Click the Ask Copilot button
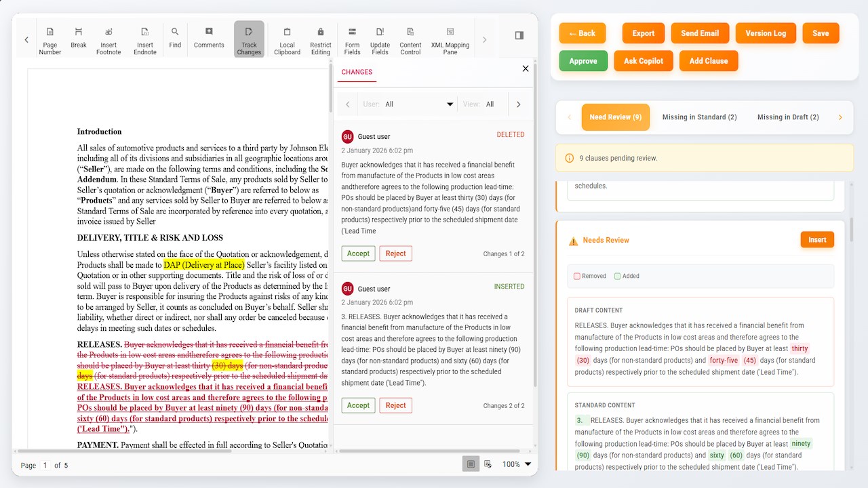 point(644,61)
